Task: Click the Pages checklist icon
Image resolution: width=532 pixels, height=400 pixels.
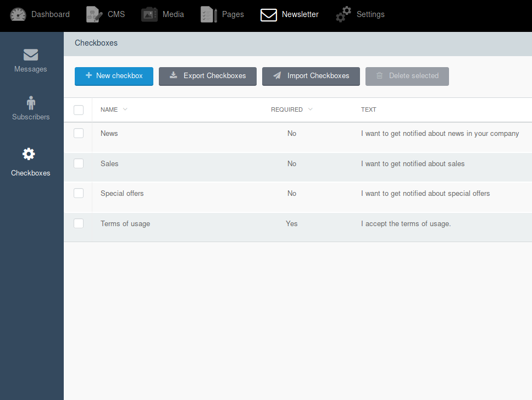Action: click(209, 15)
